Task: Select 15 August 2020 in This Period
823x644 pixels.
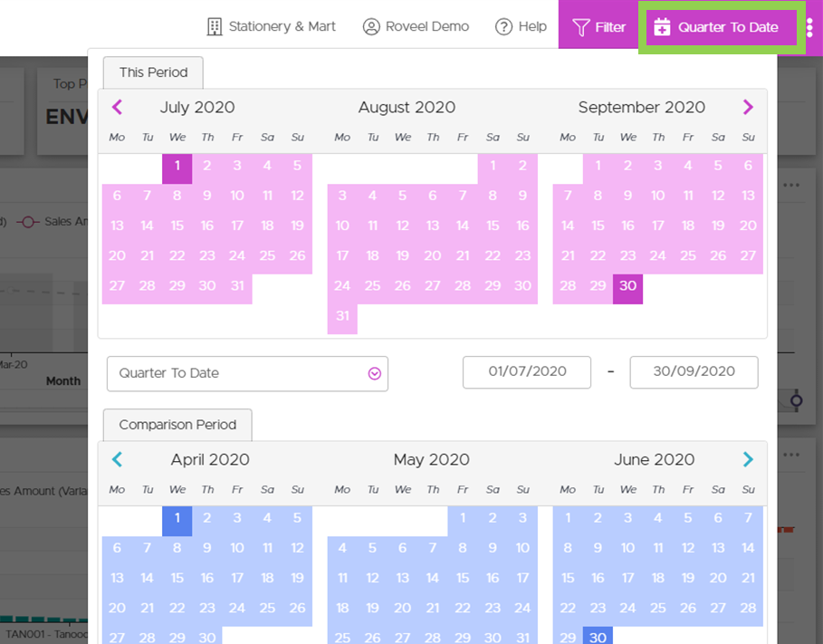Action: [x=493, y=226]
